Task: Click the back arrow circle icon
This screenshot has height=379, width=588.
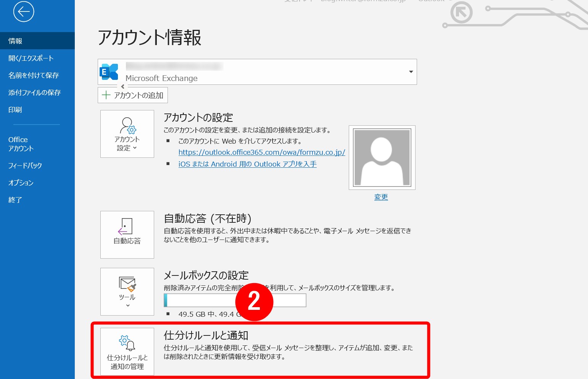Action: (x=24, y=12)
